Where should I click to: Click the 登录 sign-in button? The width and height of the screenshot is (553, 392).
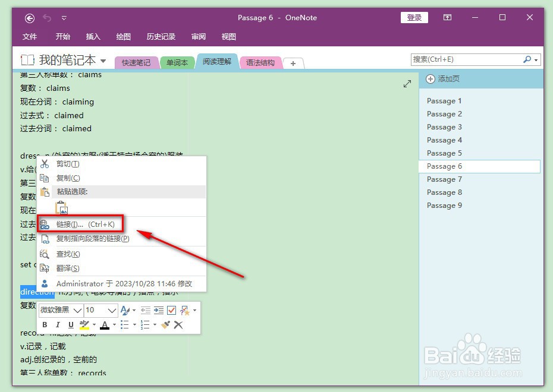pos(414,18)
